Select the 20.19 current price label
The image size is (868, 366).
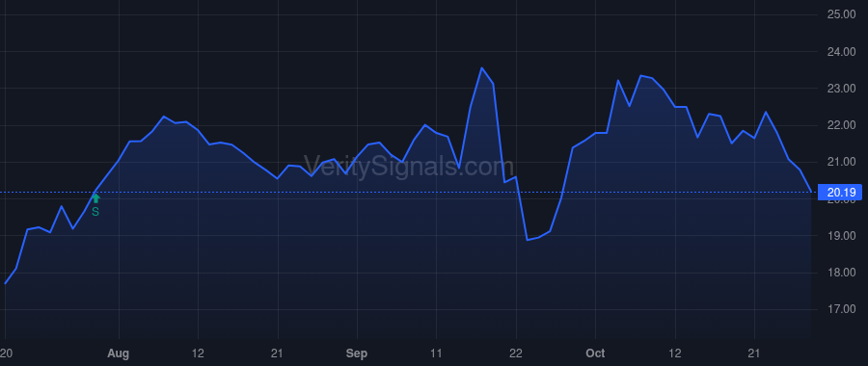pos(840,193)
